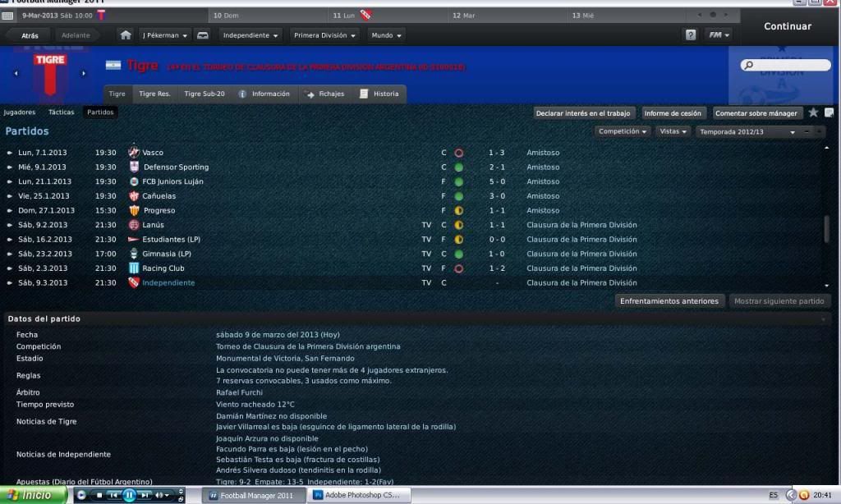Click Declarar interés en el trabajo
Screen dimensions: 841x504
coord(583,113)
